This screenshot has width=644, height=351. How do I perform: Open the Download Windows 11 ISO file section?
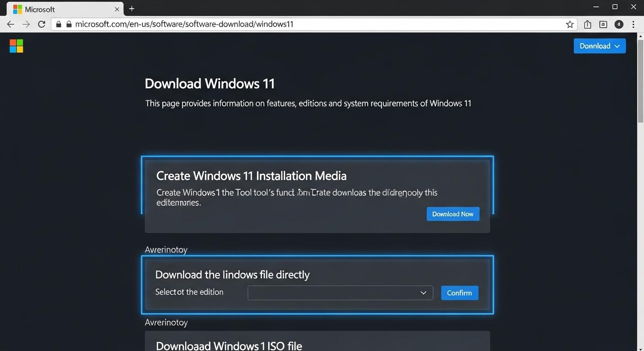point(229,345)
